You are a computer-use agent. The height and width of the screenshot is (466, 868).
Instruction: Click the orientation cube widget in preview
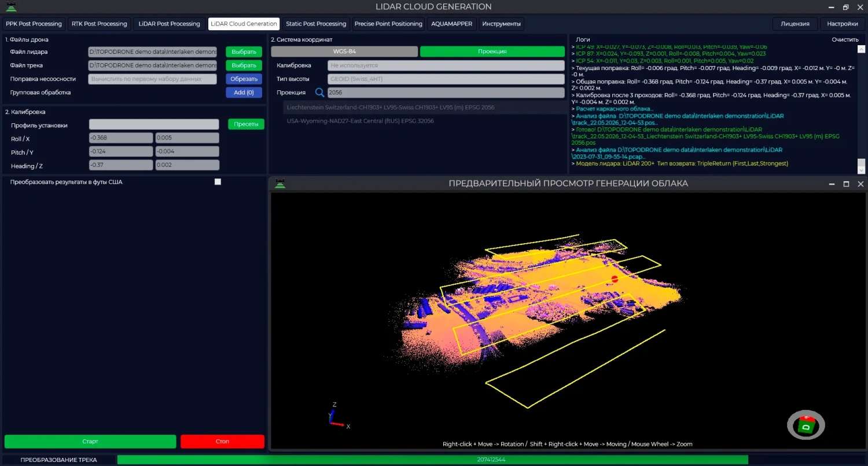pos(806,425)
